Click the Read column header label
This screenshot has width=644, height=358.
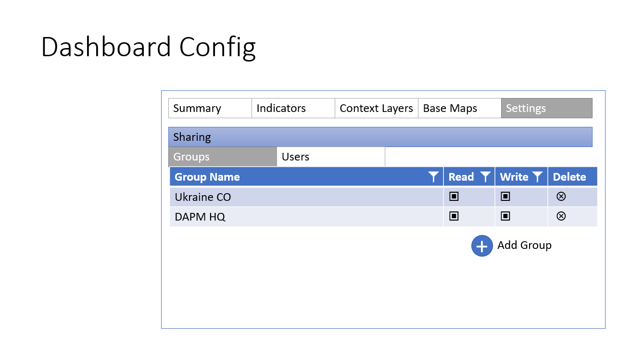pyautogui.click(x=461, y=177)
